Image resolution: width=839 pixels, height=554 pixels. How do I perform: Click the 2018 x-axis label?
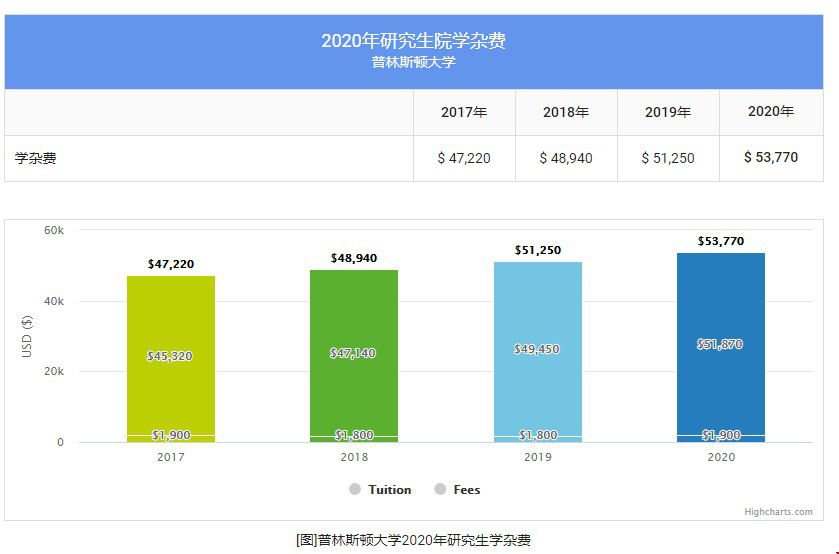tap(354, 457)
